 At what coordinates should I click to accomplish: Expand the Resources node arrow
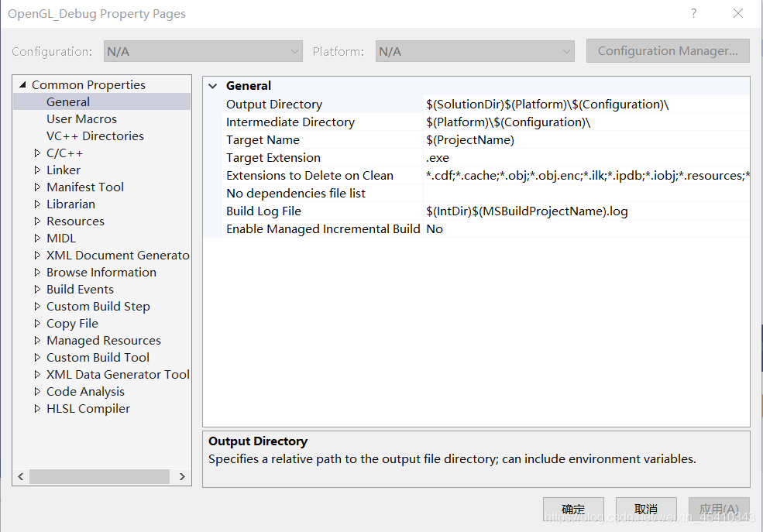point(37,221)
